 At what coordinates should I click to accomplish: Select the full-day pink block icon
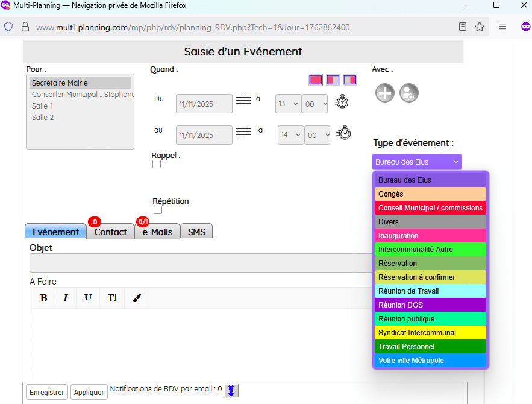coord(316,80)
